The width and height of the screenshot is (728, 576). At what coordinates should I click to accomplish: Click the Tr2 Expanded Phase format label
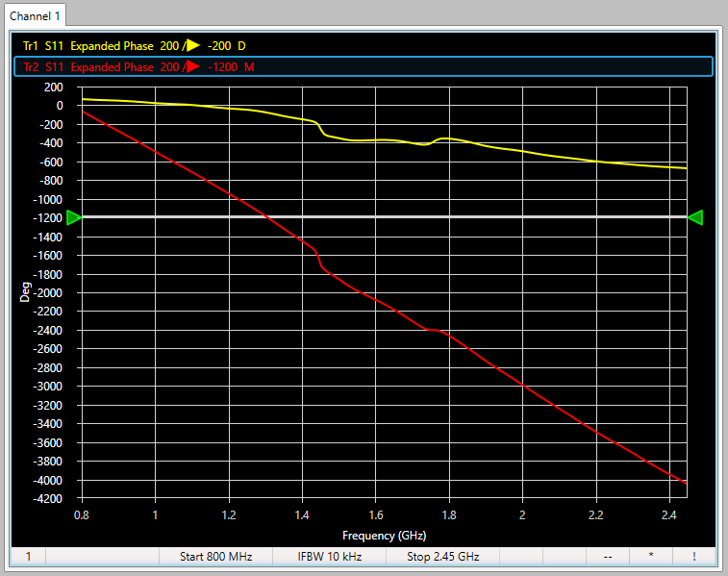[112, 67]
